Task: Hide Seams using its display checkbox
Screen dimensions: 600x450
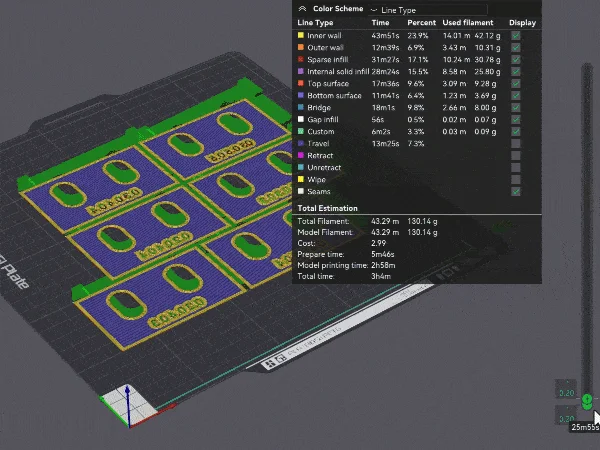Action: coord(515,191)
